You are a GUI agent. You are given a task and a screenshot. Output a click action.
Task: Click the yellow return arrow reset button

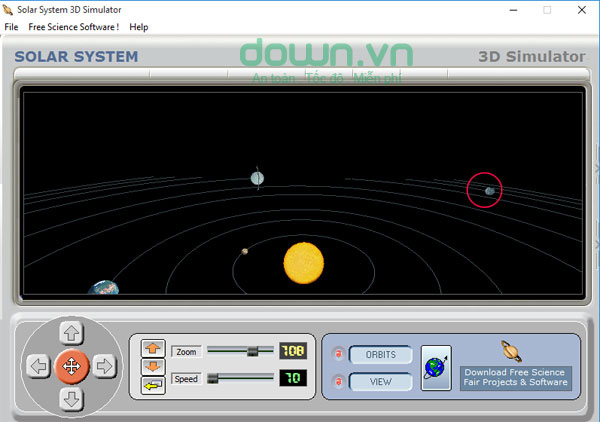click(x=153, y=385)
